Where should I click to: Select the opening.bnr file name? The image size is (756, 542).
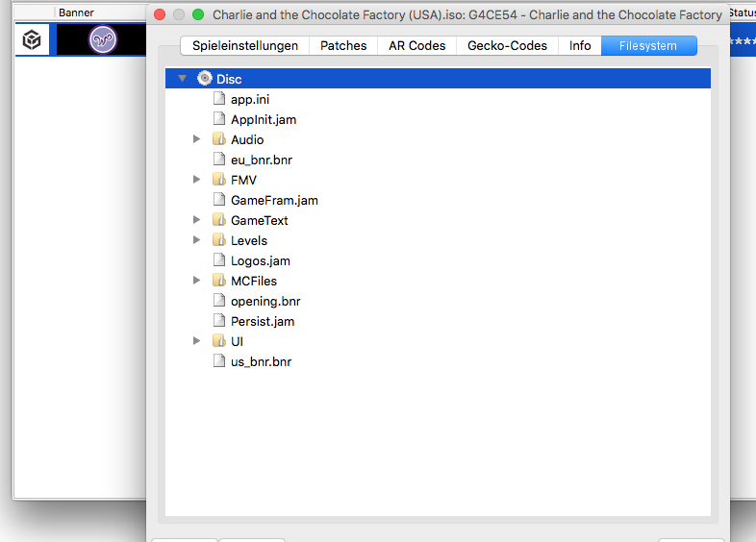265,301
